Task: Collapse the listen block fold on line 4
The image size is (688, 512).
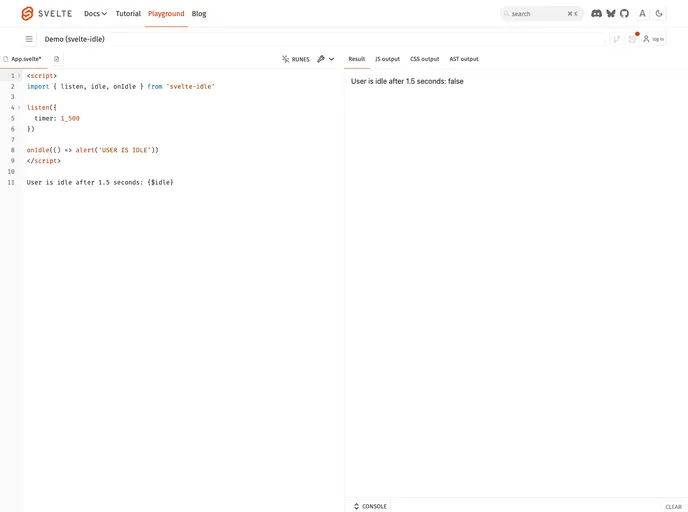Action: coord(19,107)
